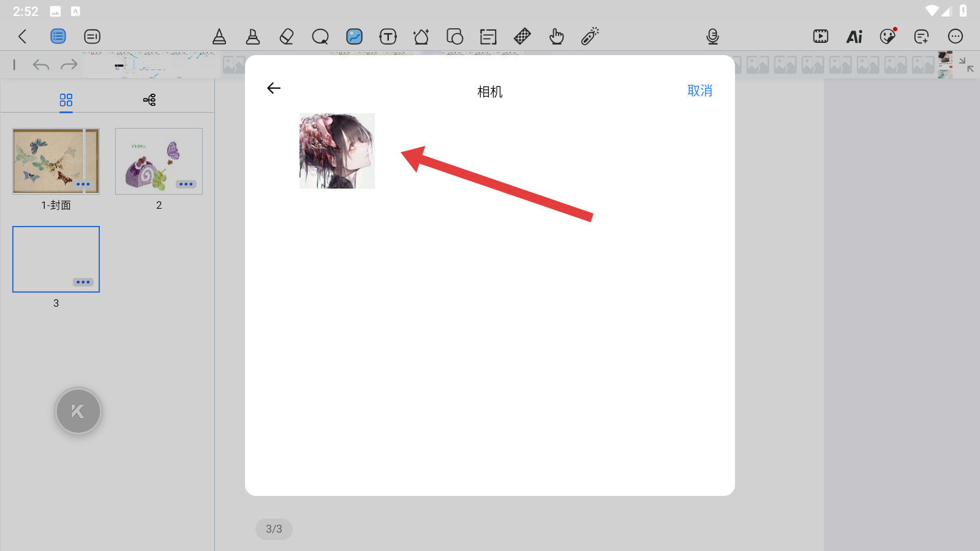Viewport: 980px width, 551px height.
Task: Open the more options menu
Action: point(955,37)
